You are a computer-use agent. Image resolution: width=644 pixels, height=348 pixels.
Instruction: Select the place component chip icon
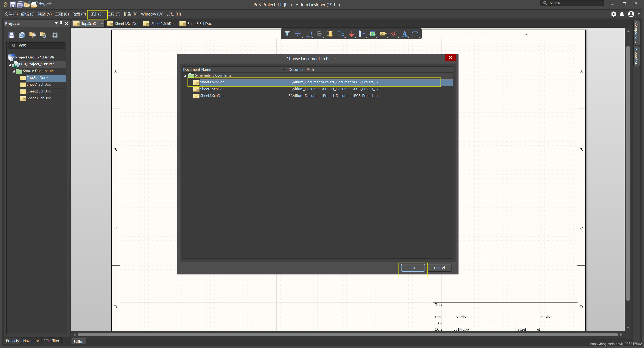pos(330,34)
